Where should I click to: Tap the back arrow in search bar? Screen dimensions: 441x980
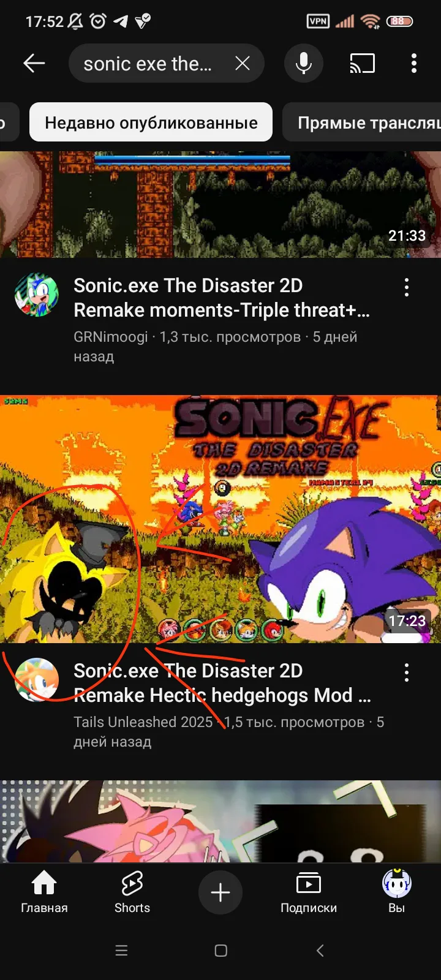(x=34, y=63)
